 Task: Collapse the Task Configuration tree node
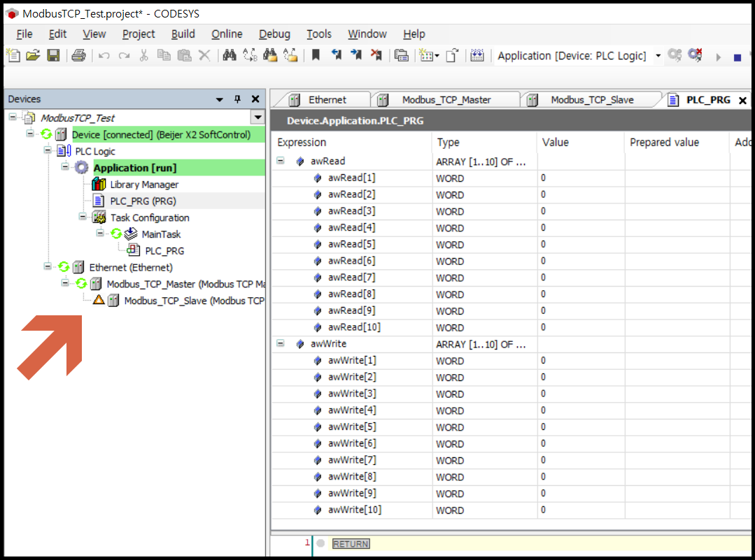[82, 217]
